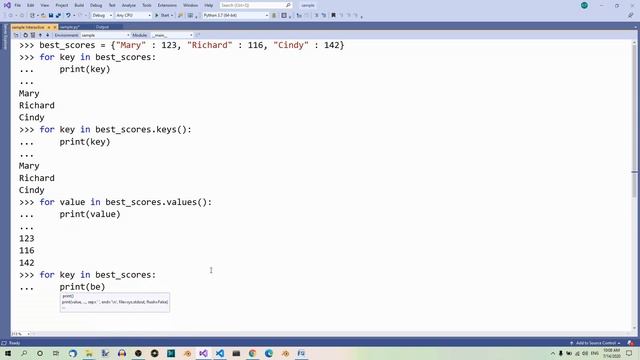Click the user account avatar icon
Screen dimensions: 640x360
[x=584, y=5]
